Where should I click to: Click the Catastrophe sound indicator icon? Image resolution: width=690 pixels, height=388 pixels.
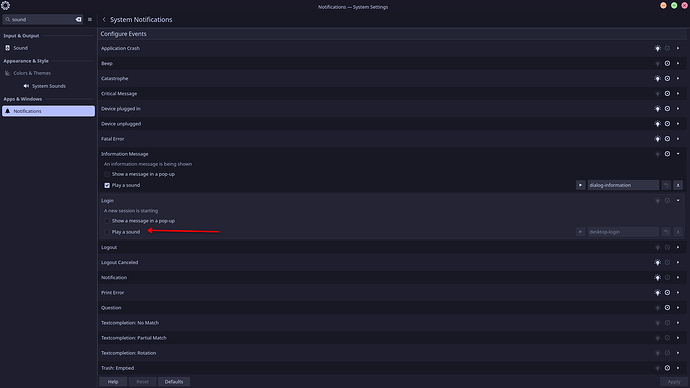(x=668, y=78)
